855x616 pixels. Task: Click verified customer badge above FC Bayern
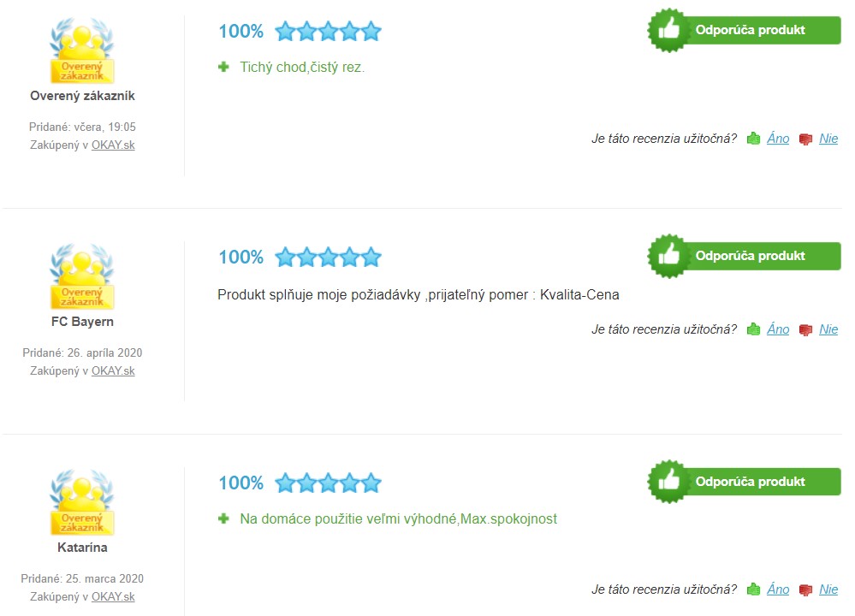click(82, 276)
